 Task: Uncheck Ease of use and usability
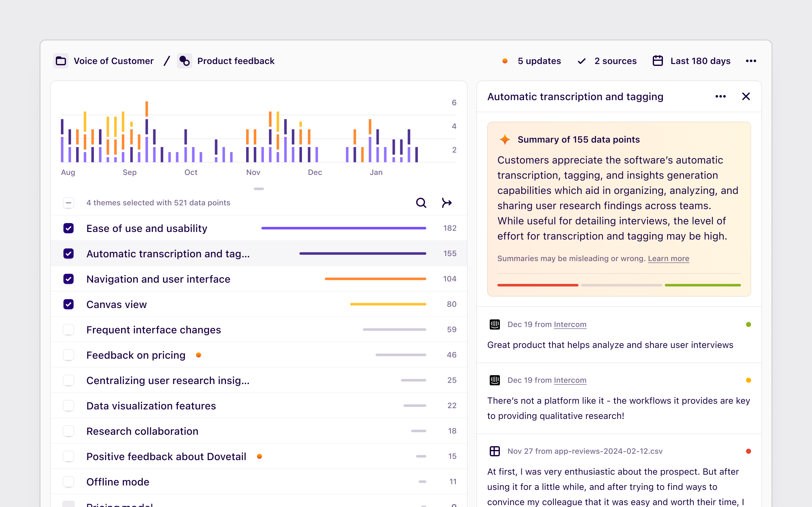[x=69, y=228]
